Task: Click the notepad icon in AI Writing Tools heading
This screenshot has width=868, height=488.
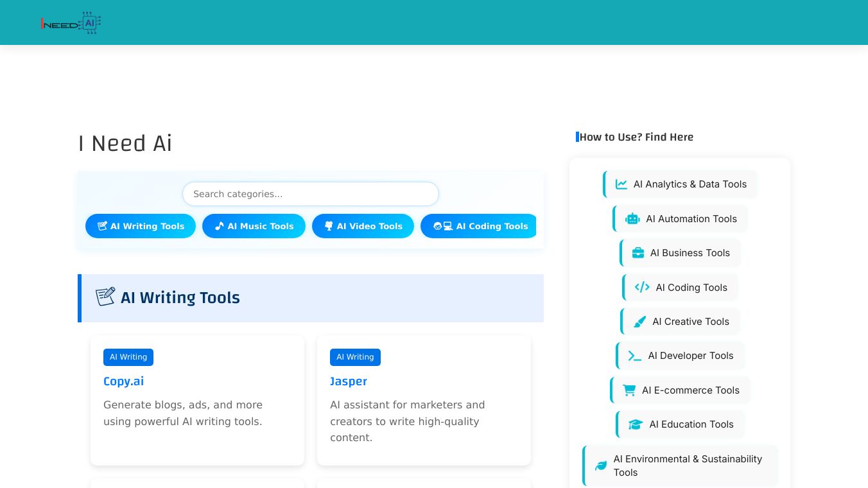Action: pyautogui.click(x=105, y=297)
